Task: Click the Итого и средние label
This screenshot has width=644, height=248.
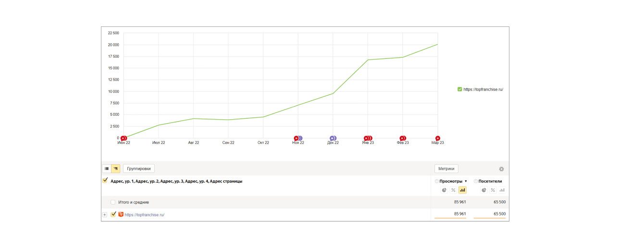Action: pyautogui.click(x=134, y=202)
